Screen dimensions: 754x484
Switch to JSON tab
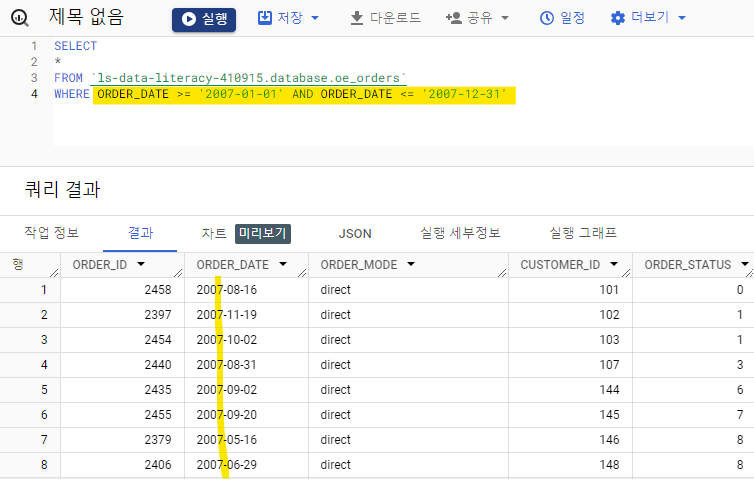355,234
